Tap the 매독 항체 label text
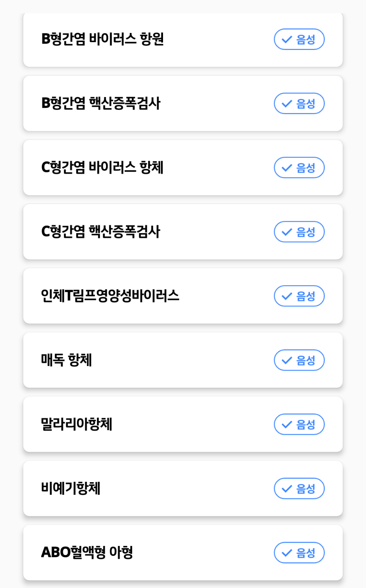The image size is (366, 588). [x=67, y=360]
